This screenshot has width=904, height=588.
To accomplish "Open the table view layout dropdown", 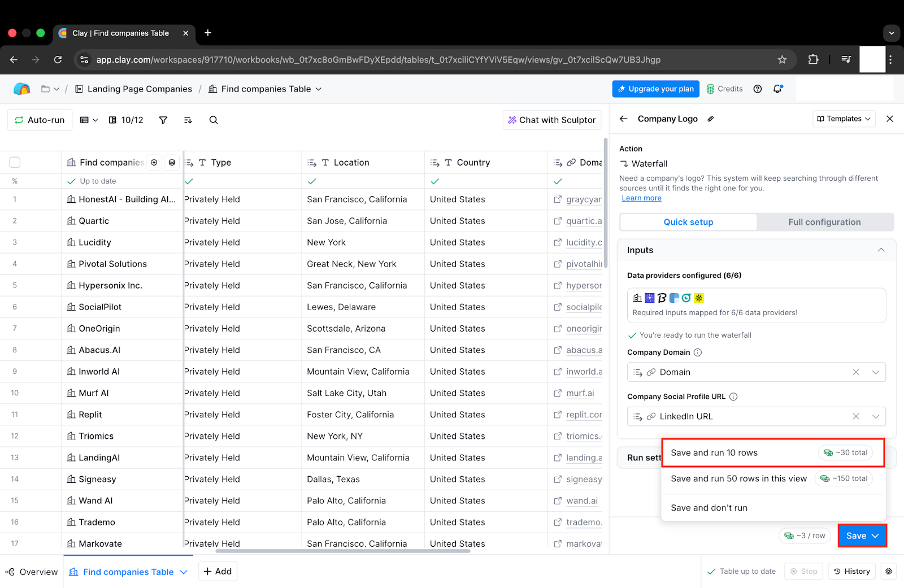I will (89, 120).
